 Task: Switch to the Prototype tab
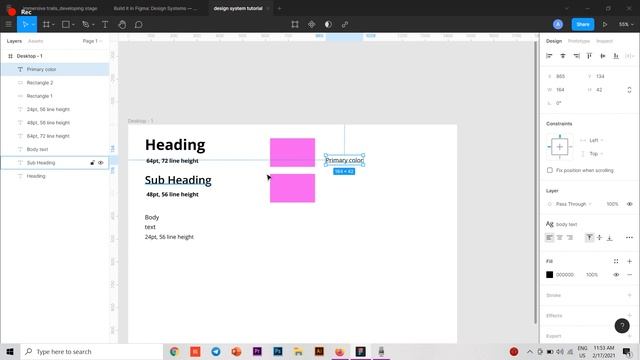579,41
